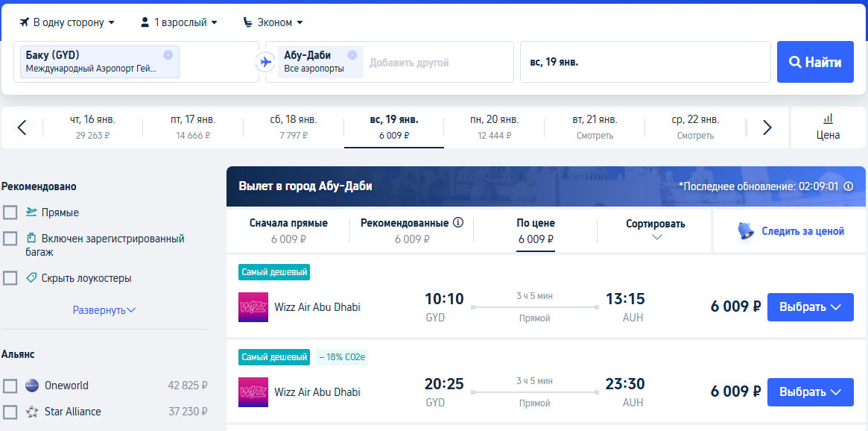Image resolution: width=868 pixels, height=431 pixels.
Task: Check Включен зарегистрированный багаж filter
Action: click(10, 239)
